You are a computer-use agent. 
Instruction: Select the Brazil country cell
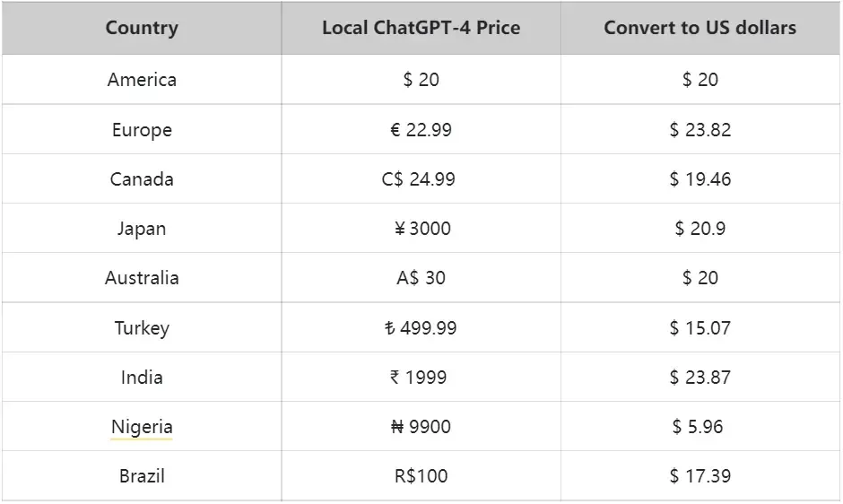point(142,476)
